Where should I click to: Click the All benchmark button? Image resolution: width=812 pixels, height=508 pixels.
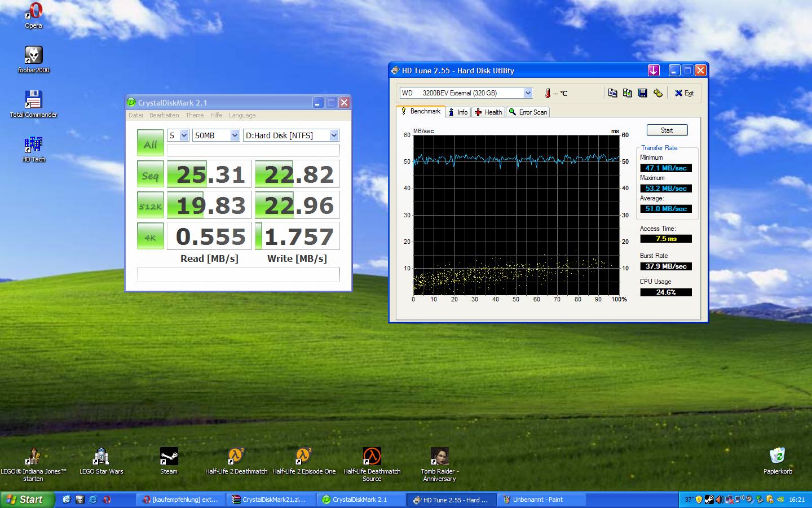[x=150, y=143]
